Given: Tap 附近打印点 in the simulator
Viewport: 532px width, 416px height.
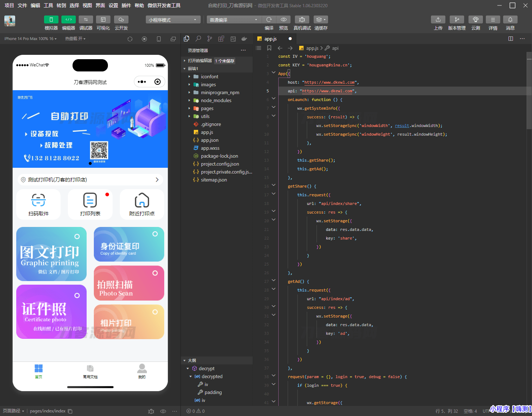Looking at the screenshot, I should (x=142, y=204).
